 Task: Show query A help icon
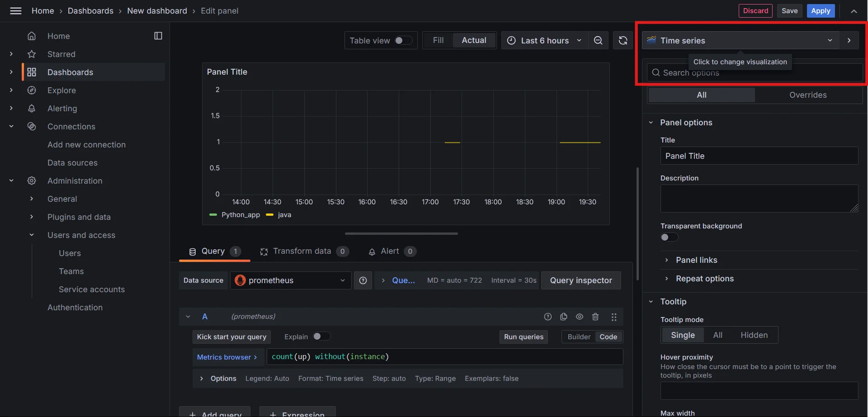[548, 317]
